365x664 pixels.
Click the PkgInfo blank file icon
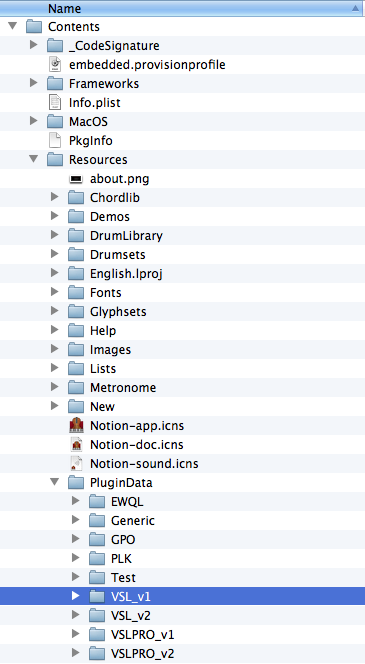click(55, 141)
